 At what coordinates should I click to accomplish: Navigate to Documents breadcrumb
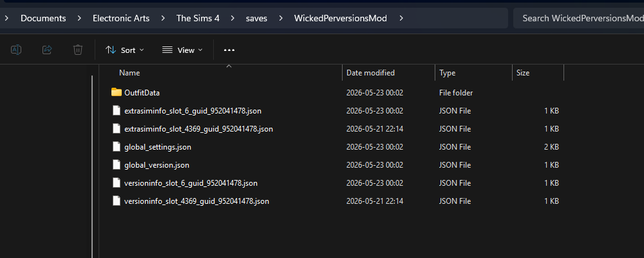point(43,18)
